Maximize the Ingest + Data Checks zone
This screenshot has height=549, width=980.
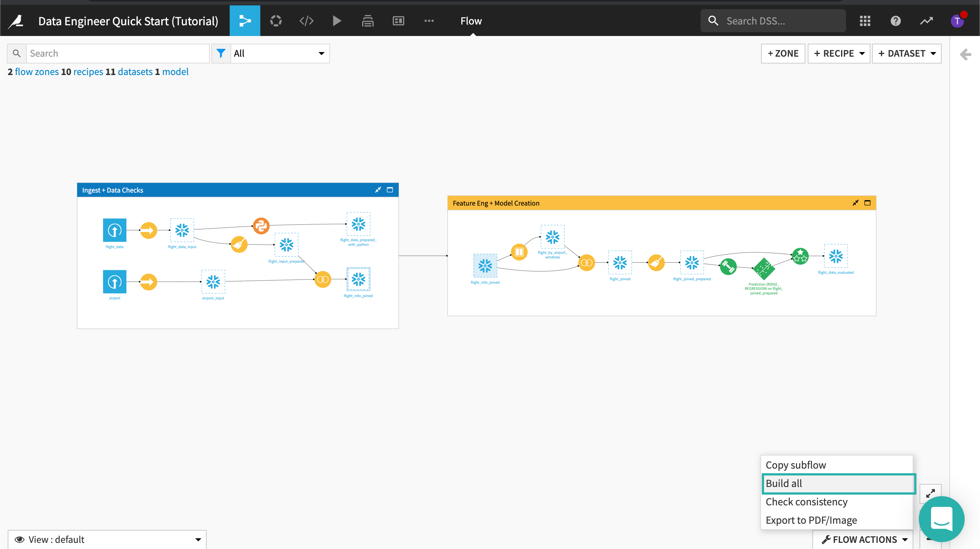click(390, 190)
